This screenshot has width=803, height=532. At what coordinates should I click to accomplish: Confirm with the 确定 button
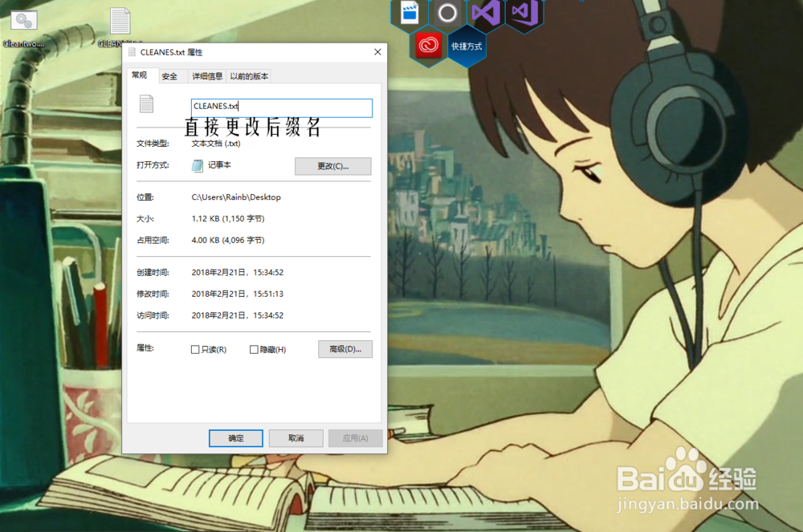236,438
